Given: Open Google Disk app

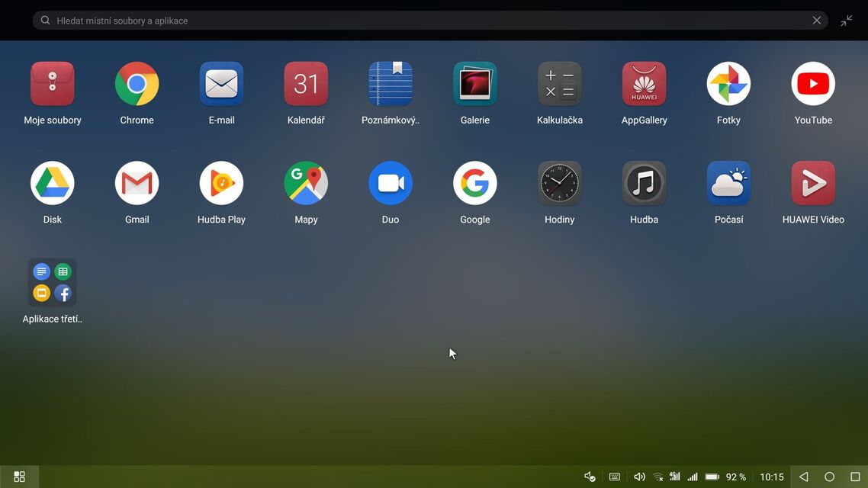Looking at the screenshot, I should (x=53, y=183).
